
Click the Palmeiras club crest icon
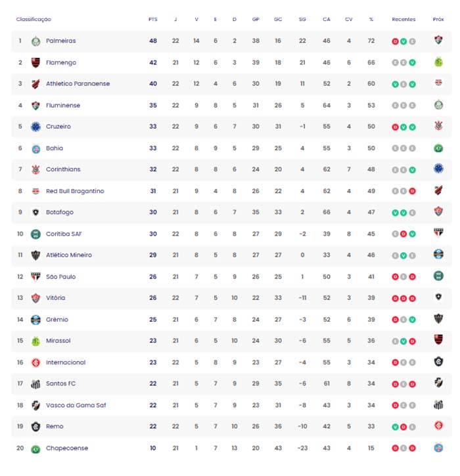click(x=35, y=41)
